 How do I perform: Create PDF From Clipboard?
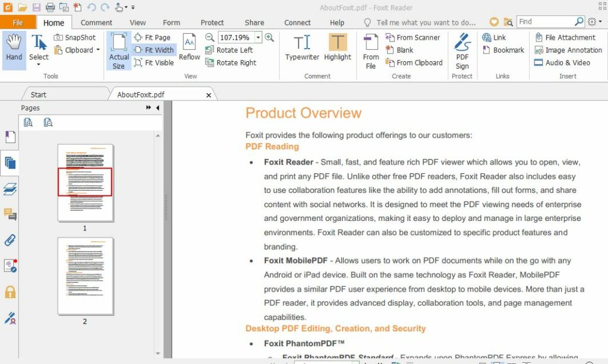click(x=414, y=62)
